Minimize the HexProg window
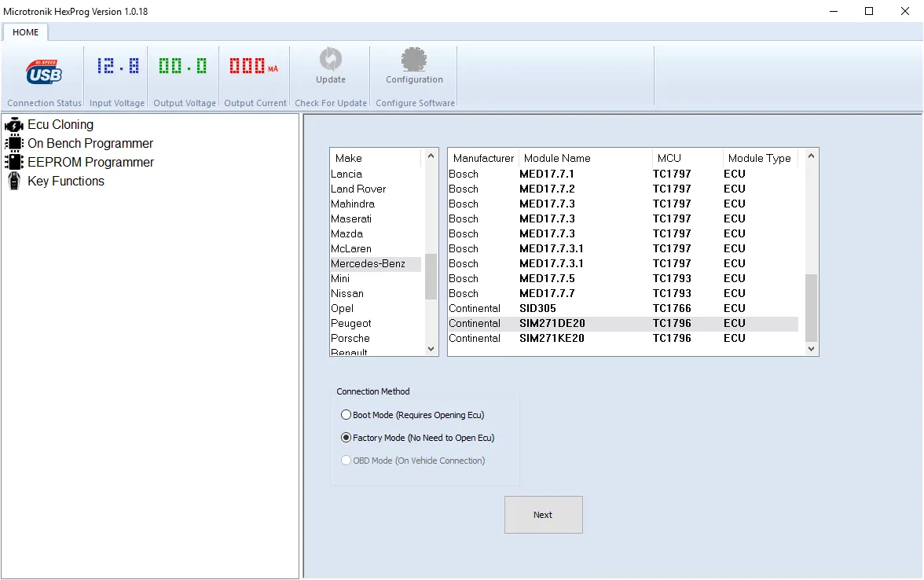Viewport: 924px width, 580px height. click(x=833, y=11)
